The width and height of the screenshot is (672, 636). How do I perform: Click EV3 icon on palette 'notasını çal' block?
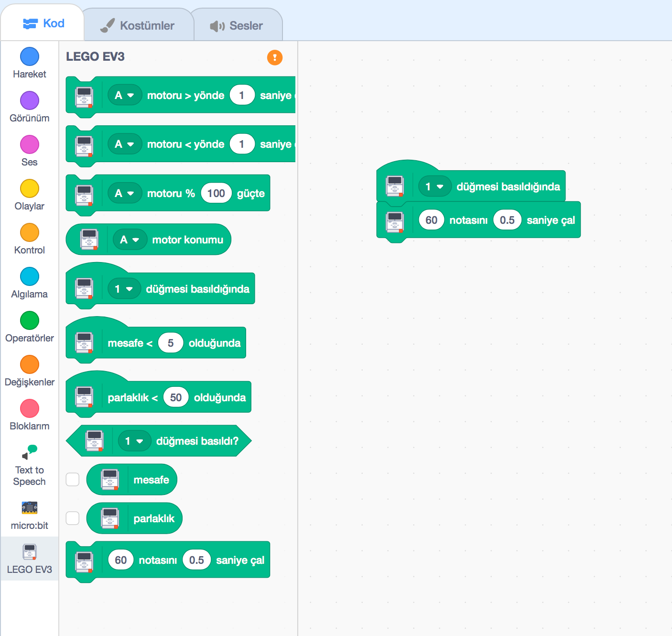click(x=84, y=561)
